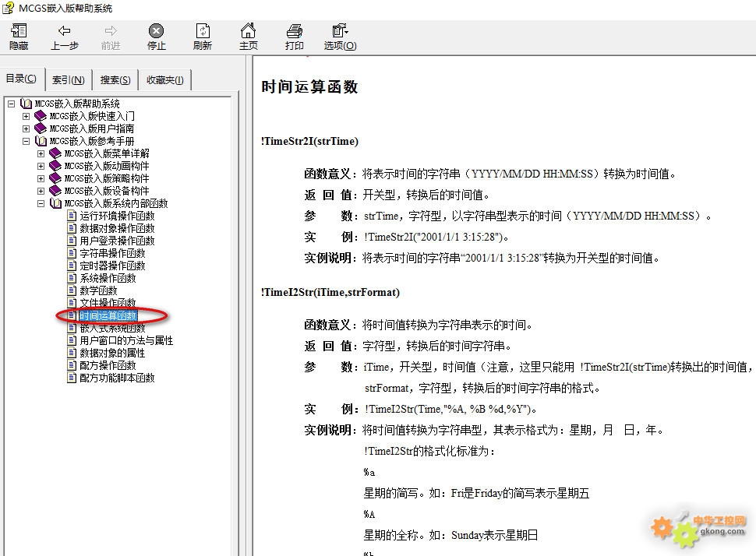Click the page icon beside 用户登录操作函数
This screenshot has width=756, height=556.
pos(72,241)
